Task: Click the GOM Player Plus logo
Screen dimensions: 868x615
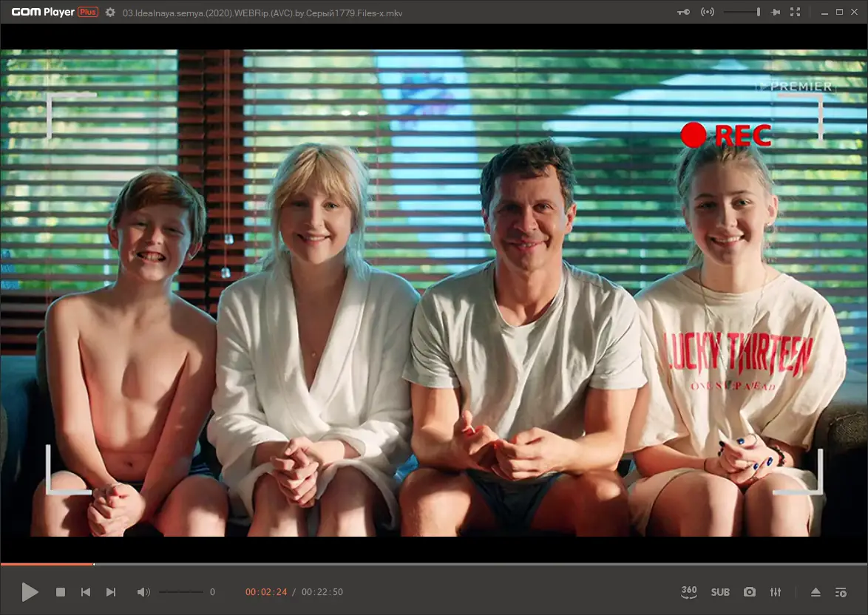Action: click(55, 12)
